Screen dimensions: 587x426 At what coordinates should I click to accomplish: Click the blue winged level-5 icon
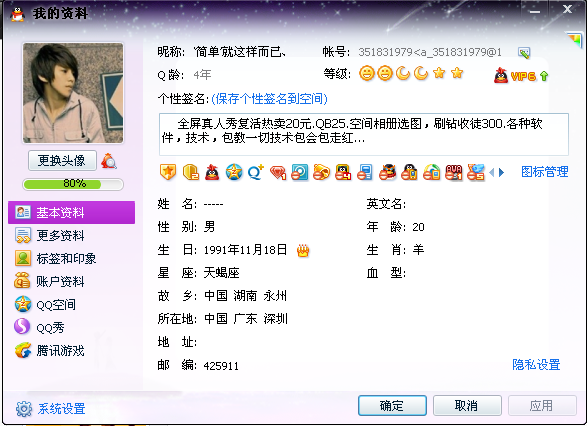pyautogui.click(x=476, y=173)
